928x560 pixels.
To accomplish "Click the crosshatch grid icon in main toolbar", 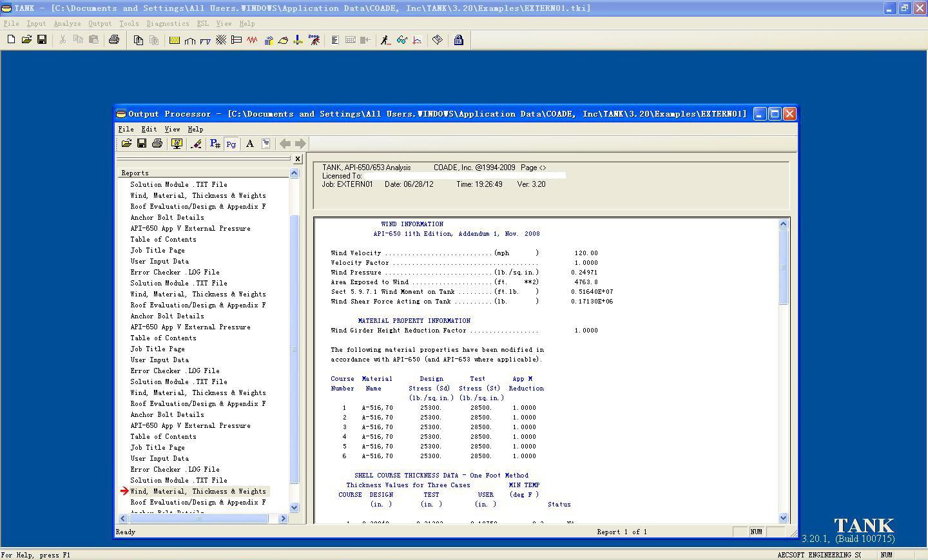I will click(x=221, y=40).
